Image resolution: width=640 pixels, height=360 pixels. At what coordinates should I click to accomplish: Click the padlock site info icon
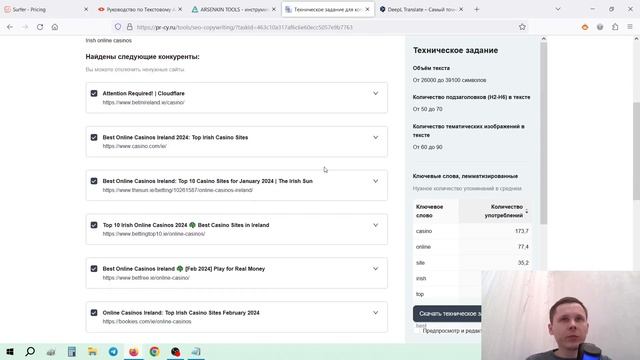[129, 27]
